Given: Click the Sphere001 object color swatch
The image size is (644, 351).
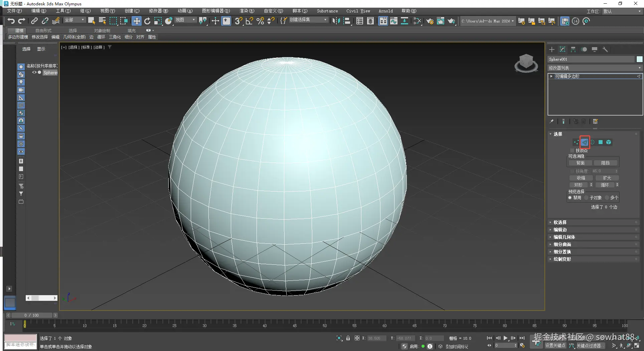Looking at the screenshot, I should [639, 59].
